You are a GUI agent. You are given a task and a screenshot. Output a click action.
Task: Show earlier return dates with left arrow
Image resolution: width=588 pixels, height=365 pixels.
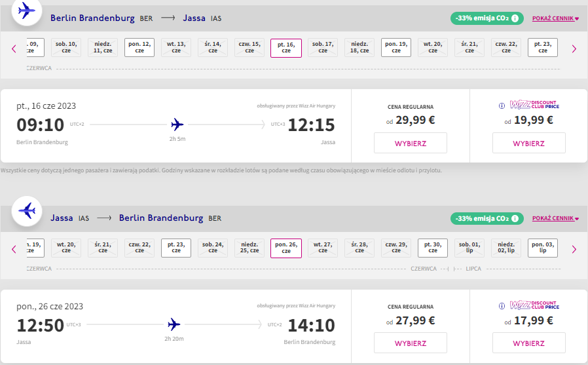(x=14, y=249)
